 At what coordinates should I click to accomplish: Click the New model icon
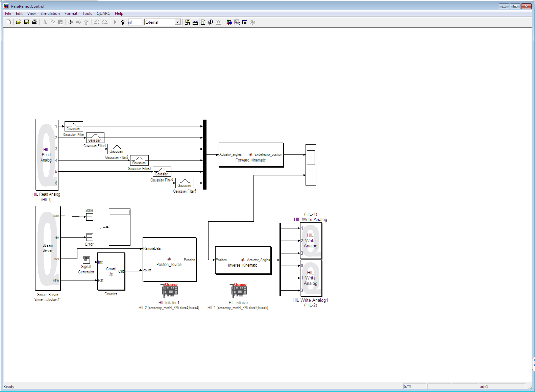click(x=9, y=22)
